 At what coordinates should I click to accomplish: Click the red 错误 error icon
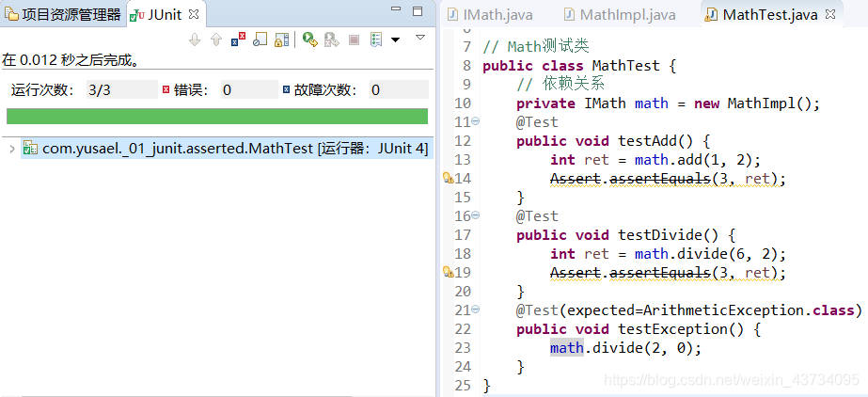(166, 89)
